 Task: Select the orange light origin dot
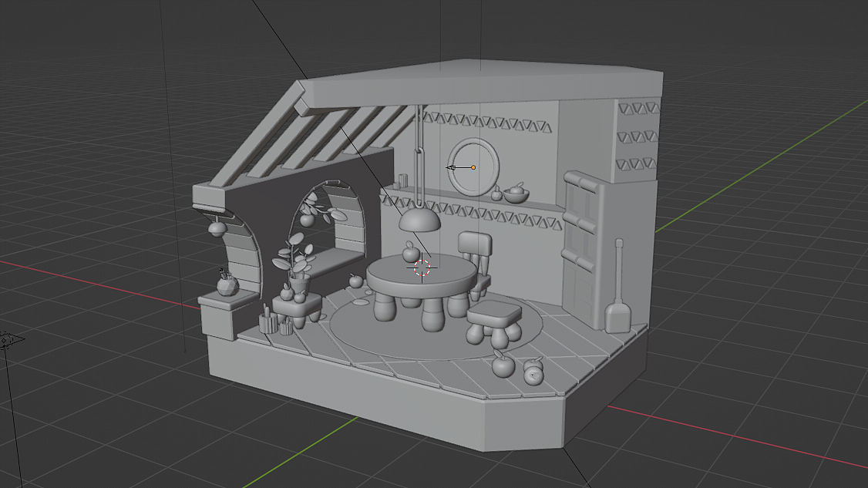[473, 167]
